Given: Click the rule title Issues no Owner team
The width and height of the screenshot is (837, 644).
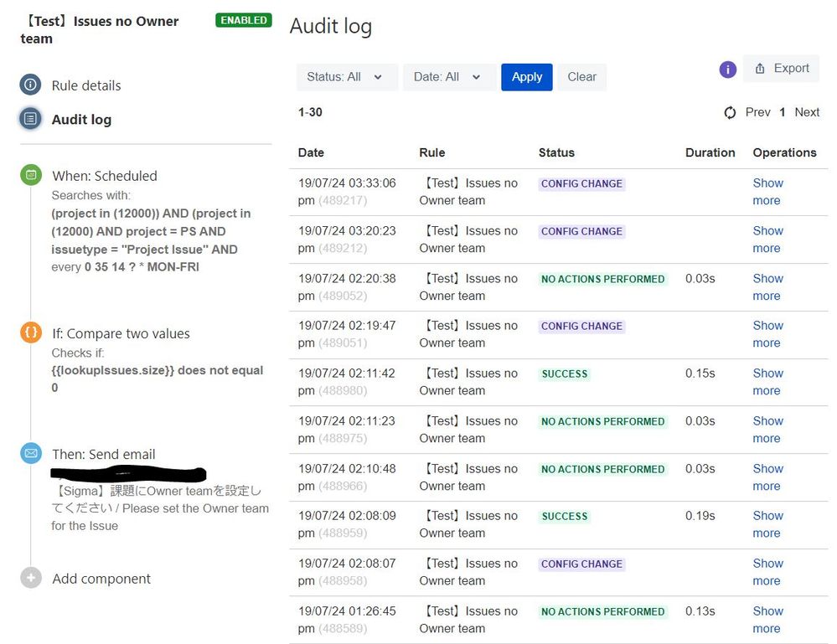Looking at the screenshot, I should (101, 30).
